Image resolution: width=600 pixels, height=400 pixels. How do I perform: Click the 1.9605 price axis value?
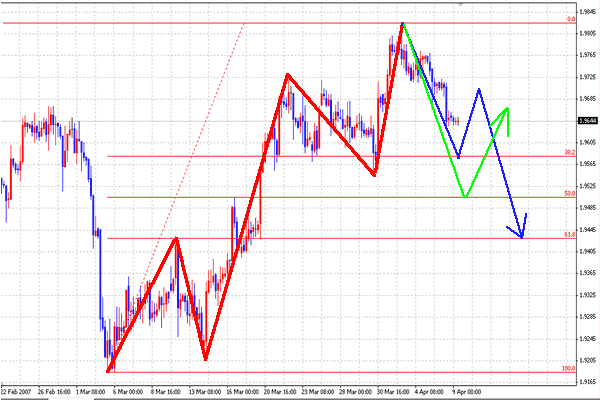pyautogui.click(x=588, y=142)
